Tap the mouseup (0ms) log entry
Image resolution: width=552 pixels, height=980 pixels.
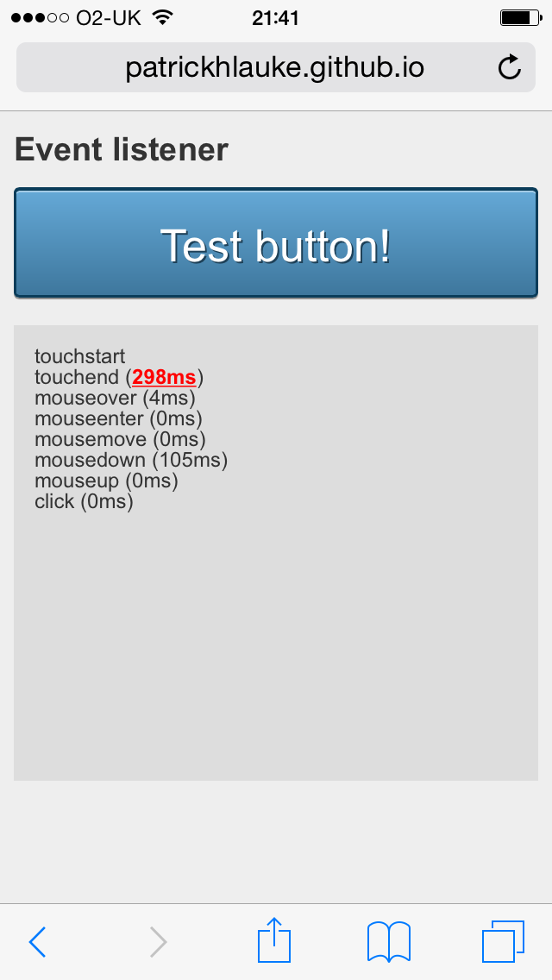pos(106,481)
